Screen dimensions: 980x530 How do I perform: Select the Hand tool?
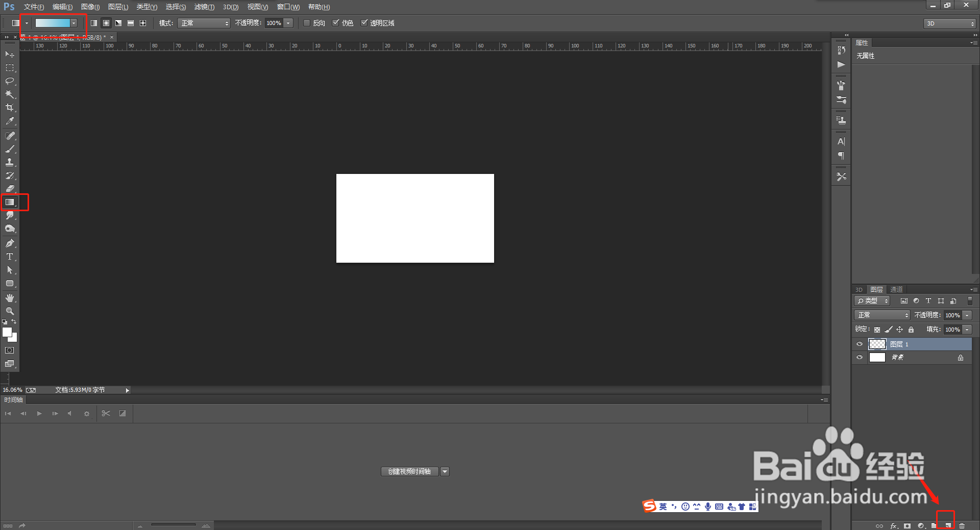pyautogui.click(x=10, y=298)
